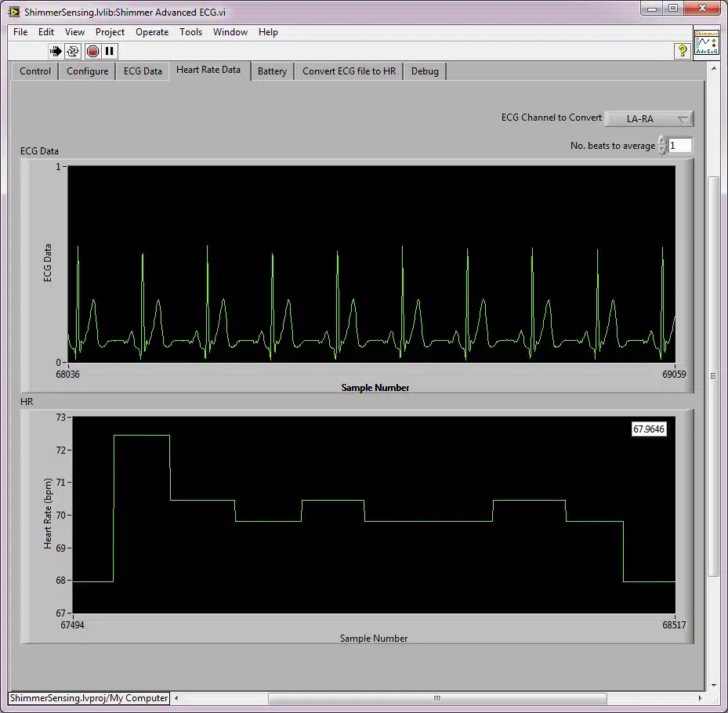Close the Shimmer Advanced ECG window
The width and height of the screenshot is (728, 713).
point(702,9)
